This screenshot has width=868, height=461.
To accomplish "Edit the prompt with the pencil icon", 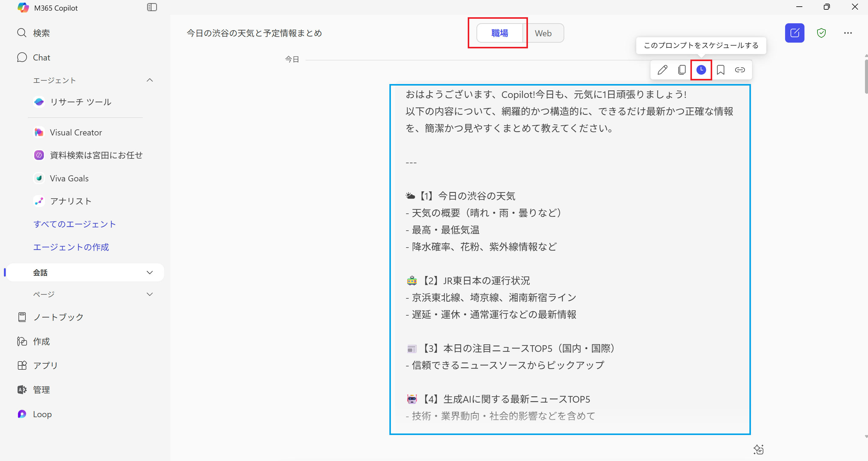I will coord(662,70).
